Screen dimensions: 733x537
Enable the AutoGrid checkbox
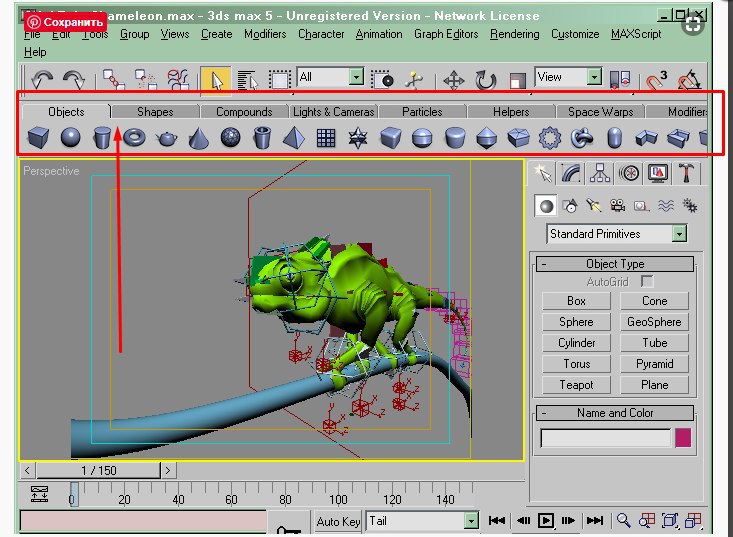coord(647,281)
